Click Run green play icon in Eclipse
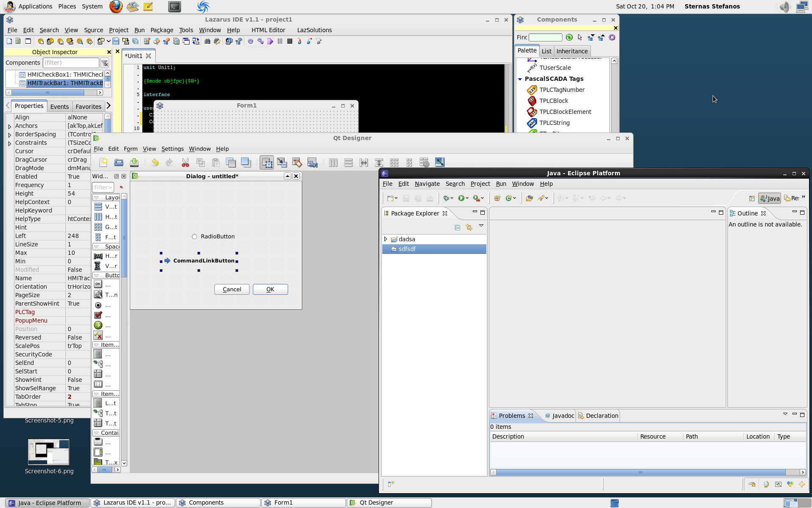Screen dimensions: 812x508 [461, 198]
